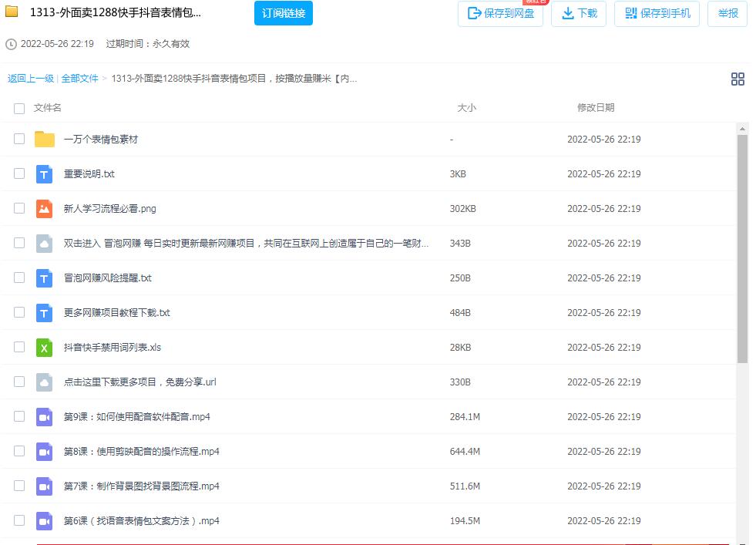The width and height of the screenshot is (756, 545).
Task: Open the folder name 一万个表情包素材
Action: [x=101, y=140]
